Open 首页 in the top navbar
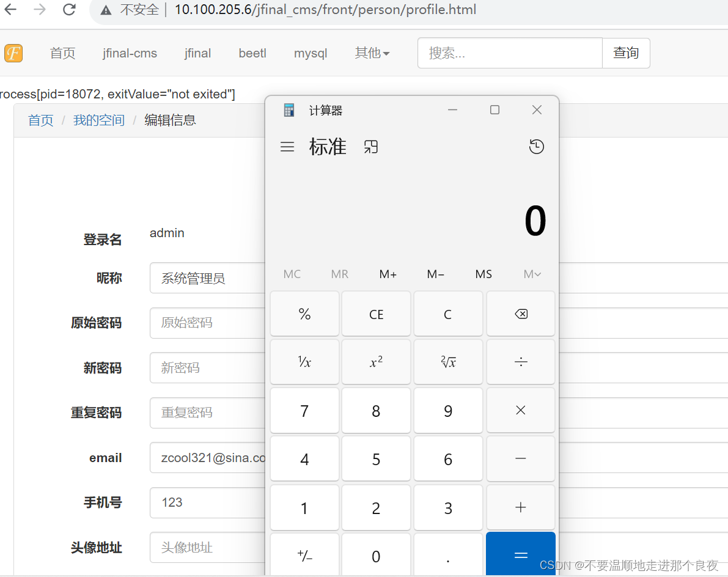The image size is (728, 577). tap(63, 53)
